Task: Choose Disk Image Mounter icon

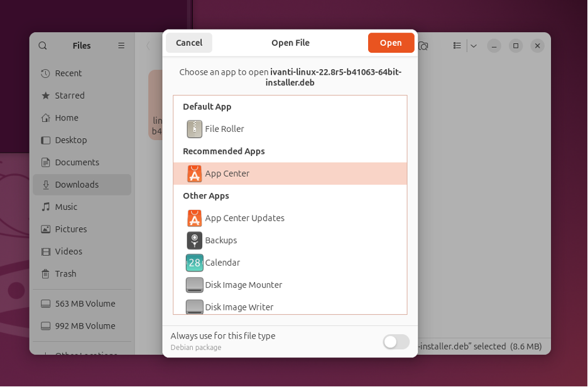Action: 194,285
